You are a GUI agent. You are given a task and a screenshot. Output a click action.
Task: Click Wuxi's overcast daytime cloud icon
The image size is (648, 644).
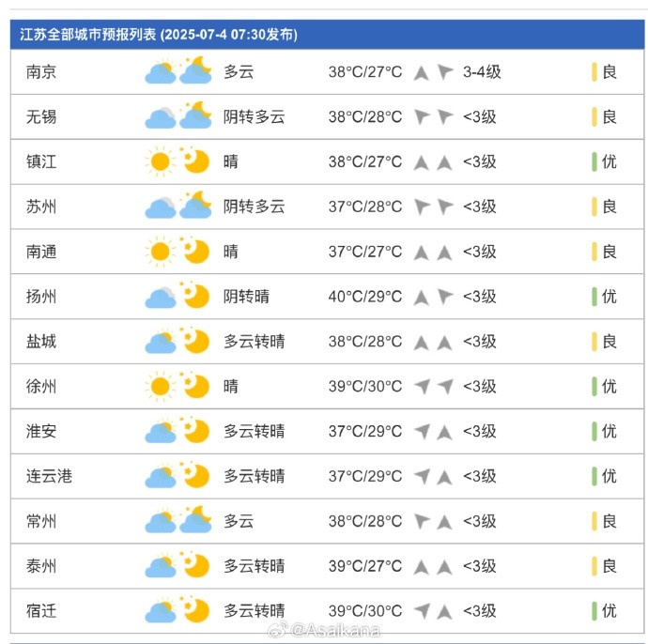tap(160, 116)
